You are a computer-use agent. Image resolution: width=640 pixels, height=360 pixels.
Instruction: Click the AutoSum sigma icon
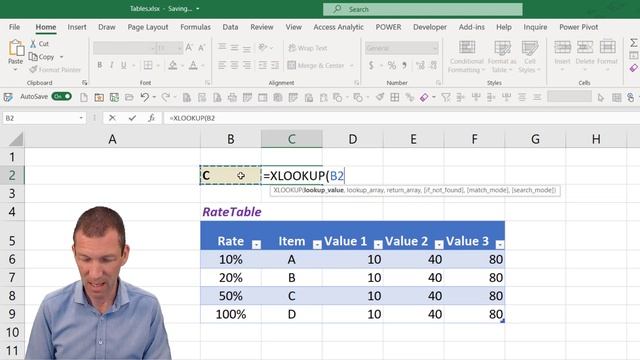click(x=633, y=43)
